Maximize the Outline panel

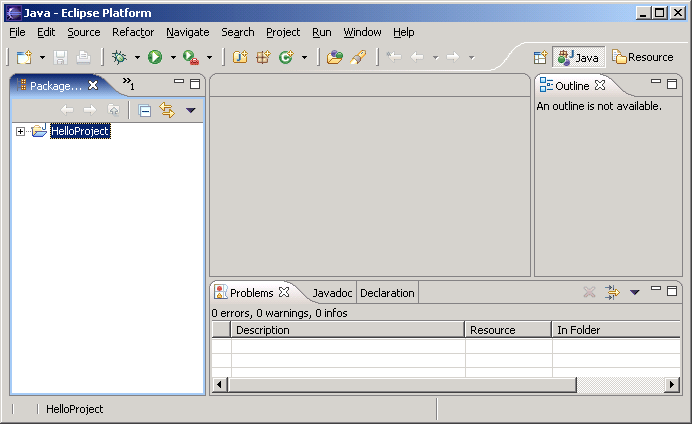pos(672,84)
